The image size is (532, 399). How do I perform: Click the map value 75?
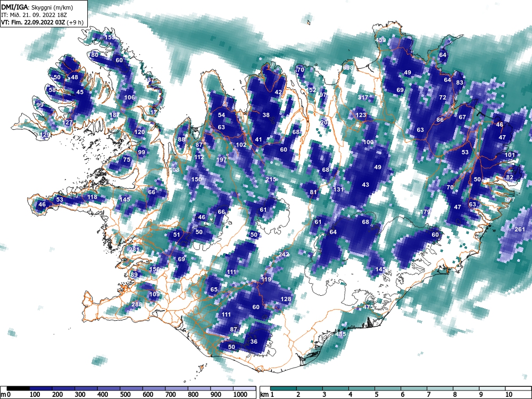[127, 160]
